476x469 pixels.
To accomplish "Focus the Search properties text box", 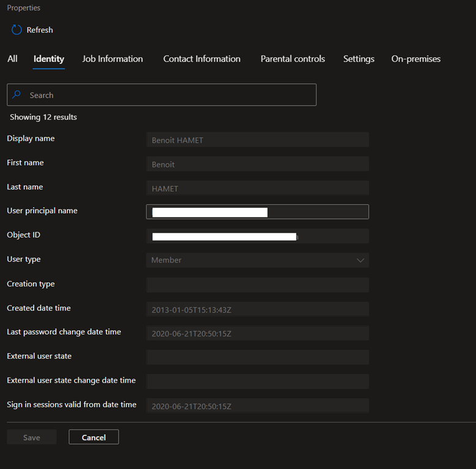I will [x=171, y=95].
